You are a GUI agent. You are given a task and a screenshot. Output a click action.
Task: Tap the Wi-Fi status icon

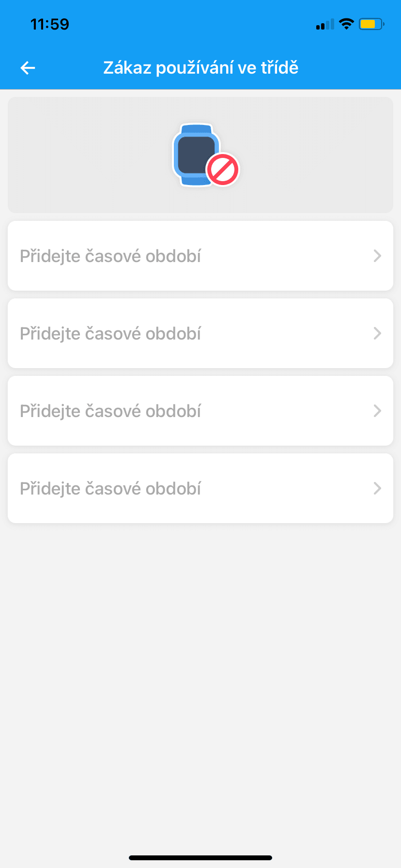click(346, 24)
